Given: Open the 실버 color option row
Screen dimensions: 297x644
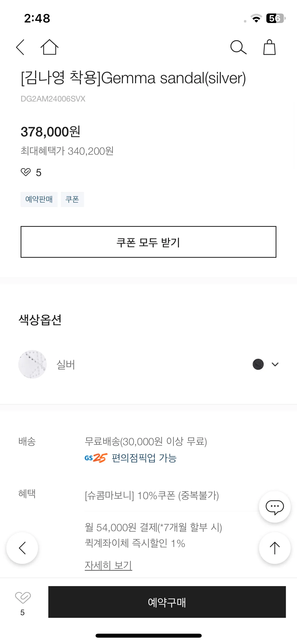Looking at the screenshot, I should (x=148, y=364).
